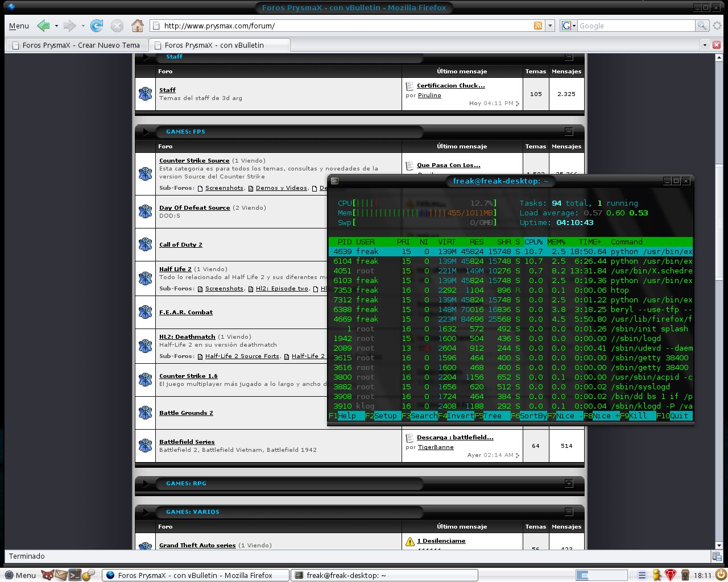The width and height of the screenshot is (728, 582).
Task: Select htop process row 6388 beryl
Action: pyautogui.click(x=511, y=309)
